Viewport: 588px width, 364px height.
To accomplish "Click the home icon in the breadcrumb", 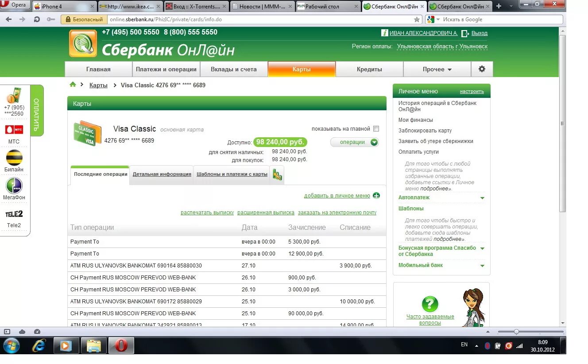I will 73,85.
